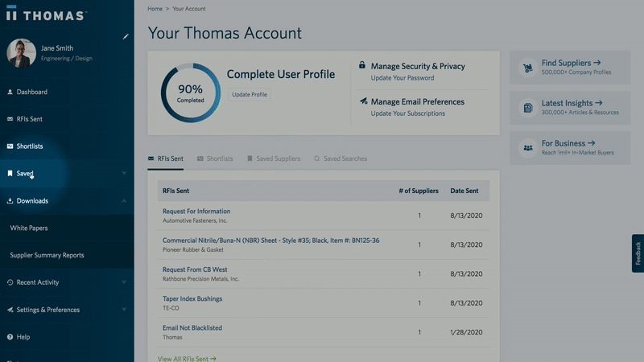Click the For Business people icon
Screen dimensions: 644x362
pos(528,148)
